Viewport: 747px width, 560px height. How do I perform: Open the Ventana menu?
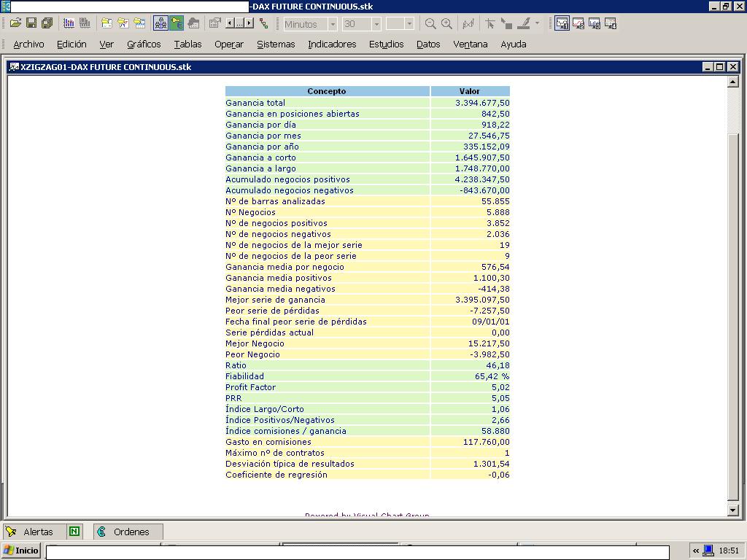tap(471, 44)
